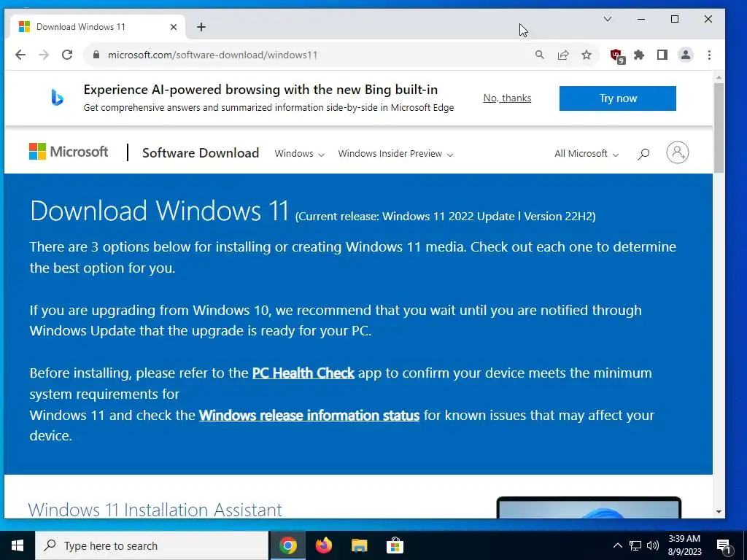Screen dimensions: 747x560
Task: Open the Windows Start button
Action: [x=18, y=545]
